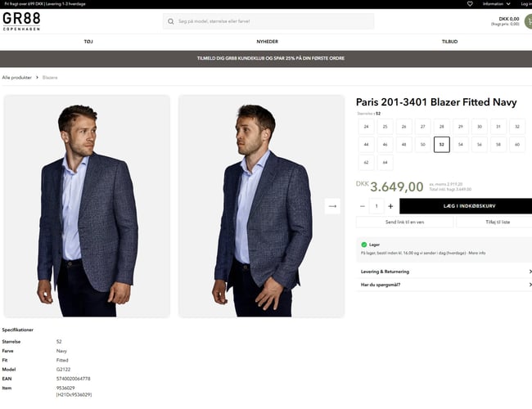Open the TØJ menu

[88, 42]
